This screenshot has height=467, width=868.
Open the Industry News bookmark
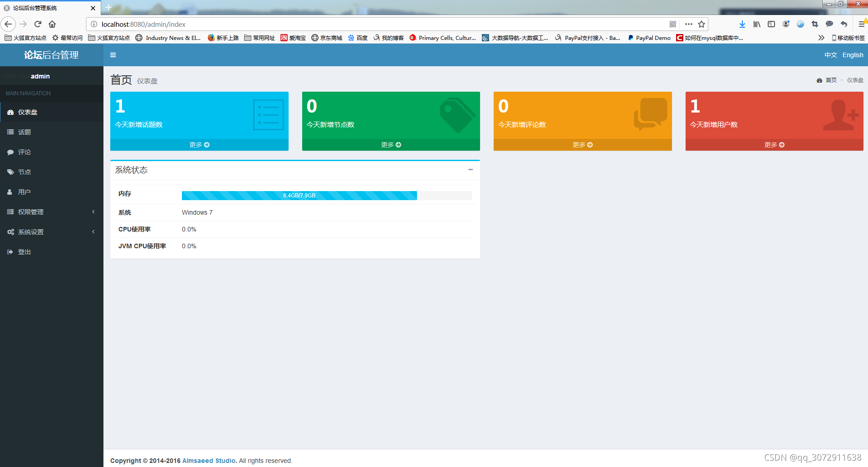[x=168, y=38]
